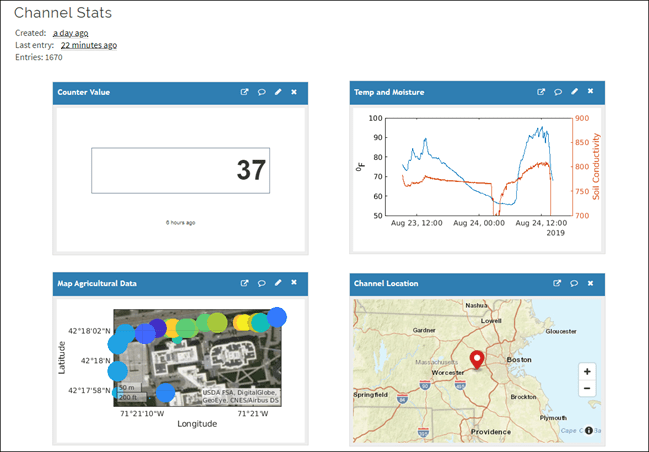Click the Longitude axis label
Screen dimensions: 649x452
[197, 424]
